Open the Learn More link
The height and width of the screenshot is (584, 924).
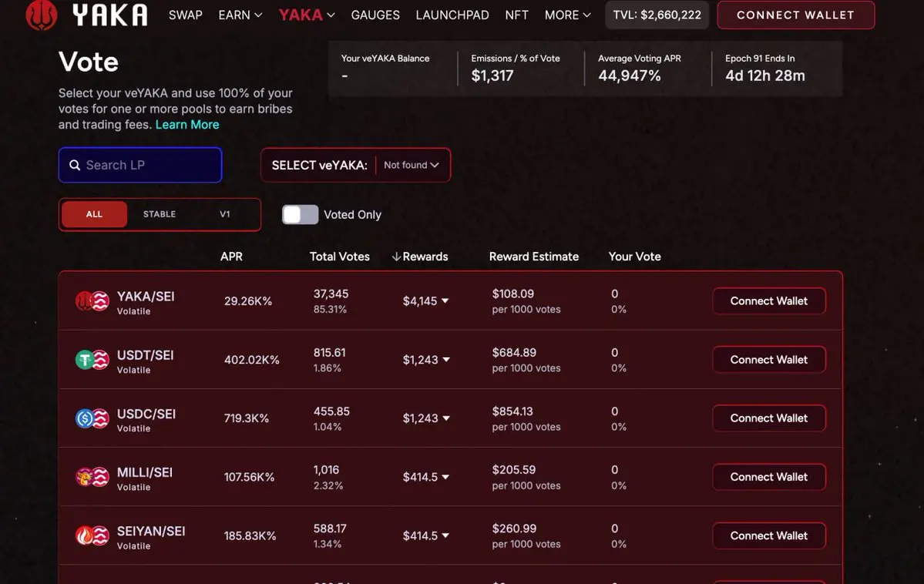[187, 124]
